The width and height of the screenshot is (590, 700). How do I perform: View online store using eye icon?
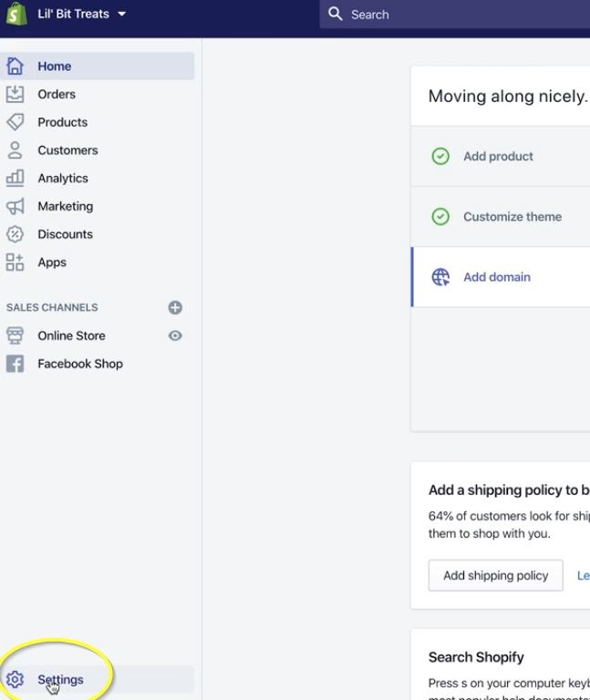(175, 335)
